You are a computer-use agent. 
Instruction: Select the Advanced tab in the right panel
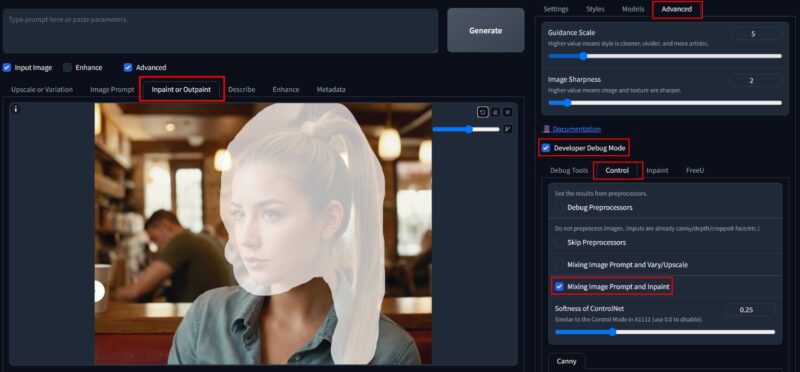click(x=677, y=9)
